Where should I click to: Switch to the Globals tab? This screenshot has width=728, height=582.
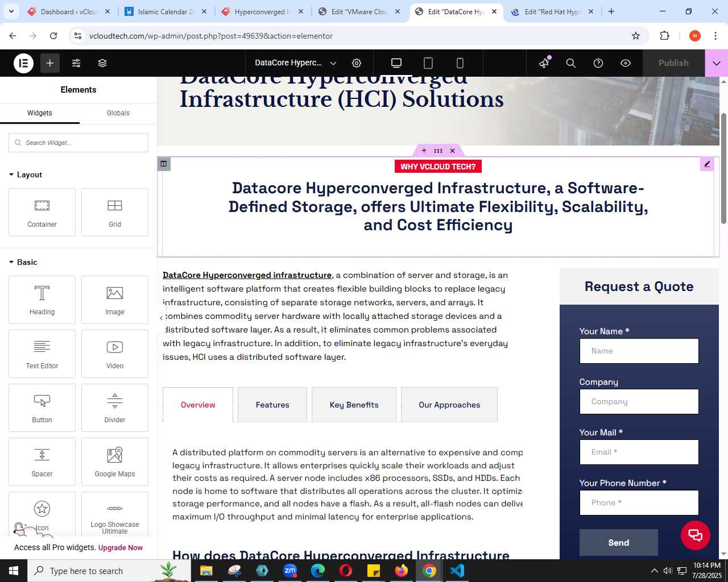coord(118,113)
